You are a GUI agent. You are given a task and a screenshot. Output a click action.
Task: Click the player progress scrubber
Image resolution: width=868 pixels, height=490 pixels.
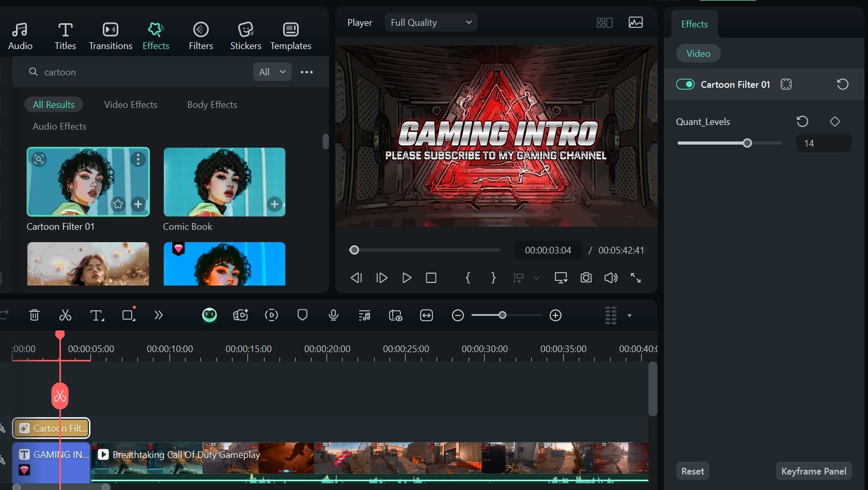354,250
